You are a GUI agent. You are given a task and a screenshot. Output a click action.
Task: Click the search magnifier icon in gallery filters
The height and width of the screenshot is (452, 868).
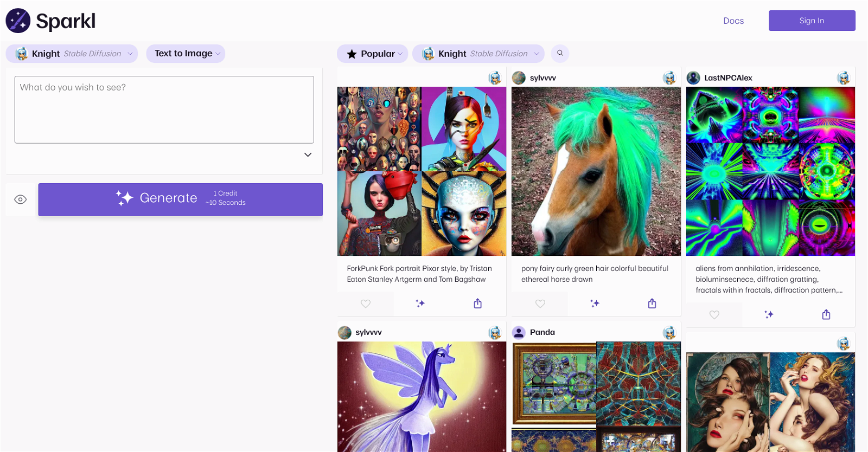560,53
